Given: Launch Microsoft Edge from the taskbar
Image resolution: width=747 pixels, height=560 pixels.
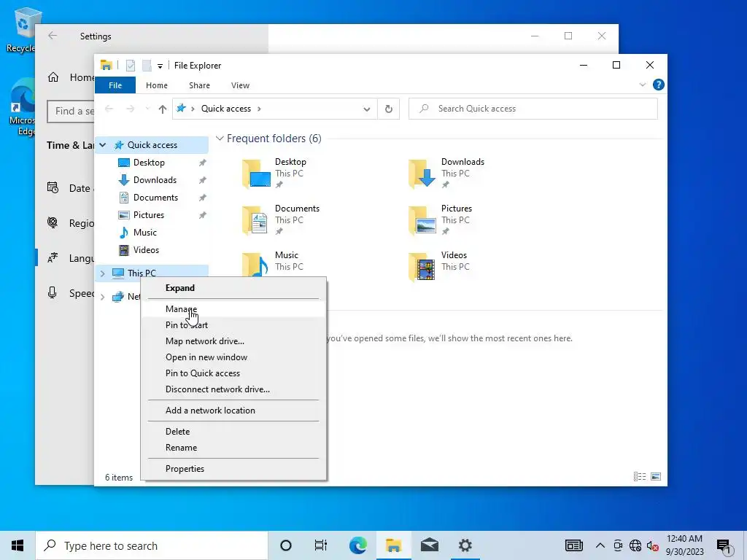Looking at the screenshot, I should [x=357, y=545].
